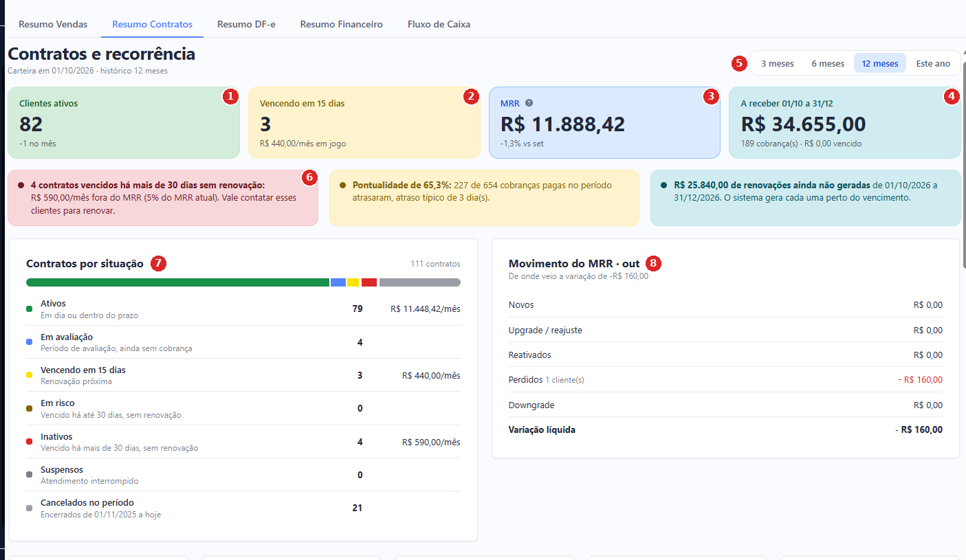This screenshot has width=966, height=560.
Task: Click the Clientes ativos card showing 82
Action: coord(124,123)
